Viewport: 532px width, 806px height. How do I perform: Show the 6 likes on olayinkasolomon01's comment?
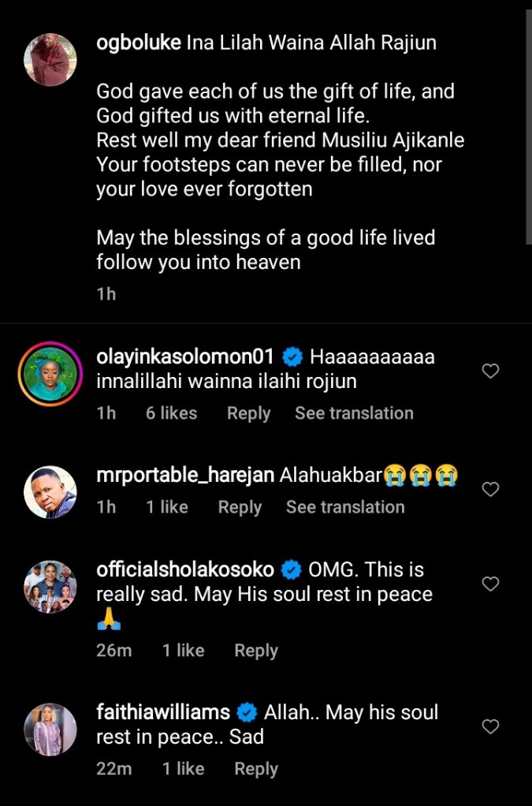(x=171, y=413)
